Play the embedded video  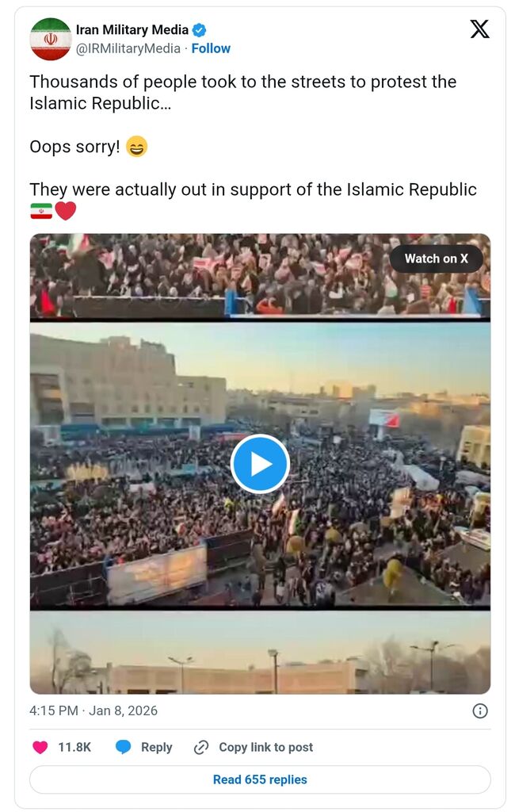click(x=260, y=464)
